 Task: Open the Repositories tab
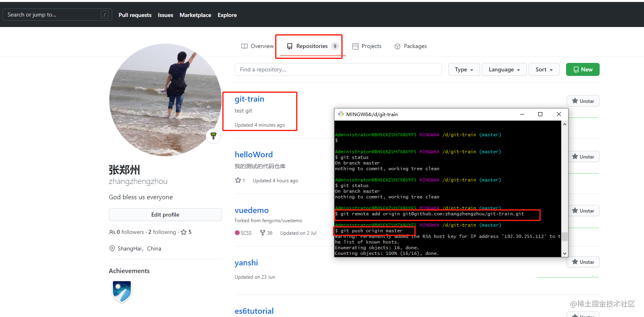coord(313,46)
